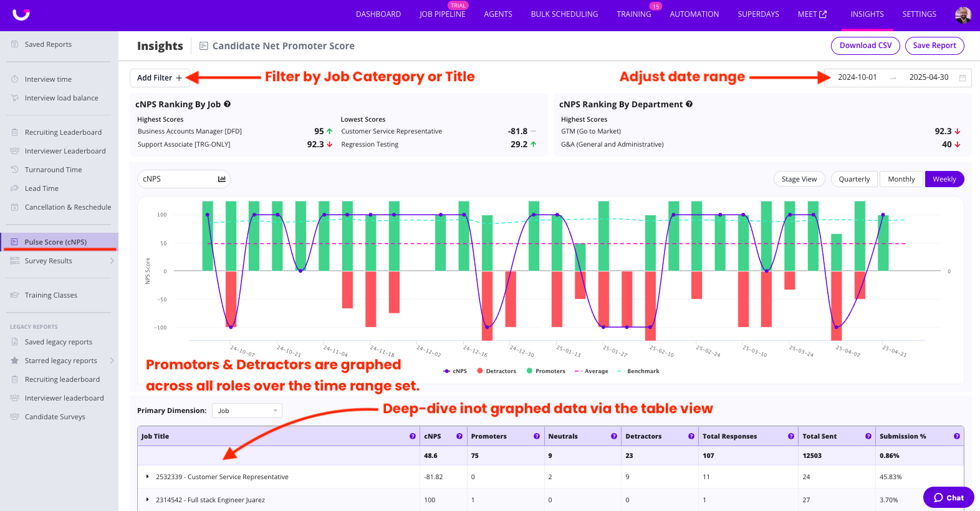Expand the Full stack Engineer Juarez row
The image size is (980, 511).
click(147, 500)
